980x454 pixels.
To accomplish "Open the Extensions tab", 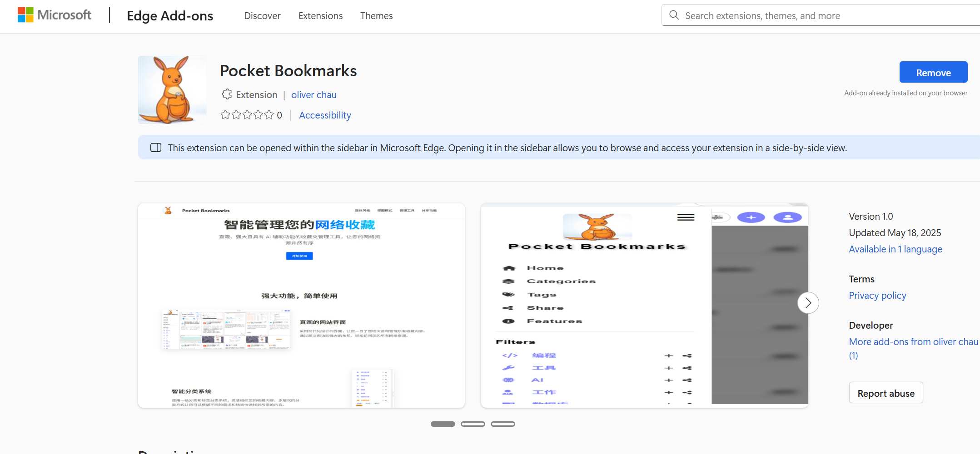I will point(320,16).
